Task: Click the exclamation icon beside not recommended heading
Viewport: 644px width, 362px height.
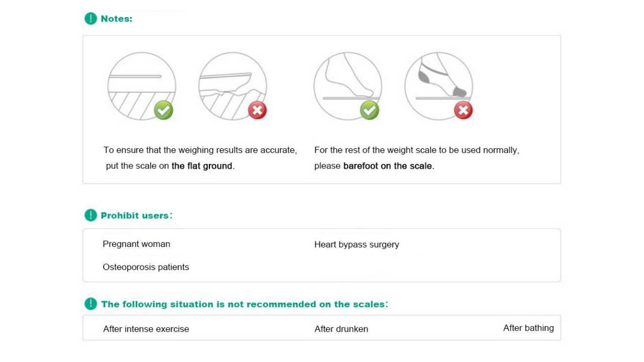Action: click(x=91, y=304)
